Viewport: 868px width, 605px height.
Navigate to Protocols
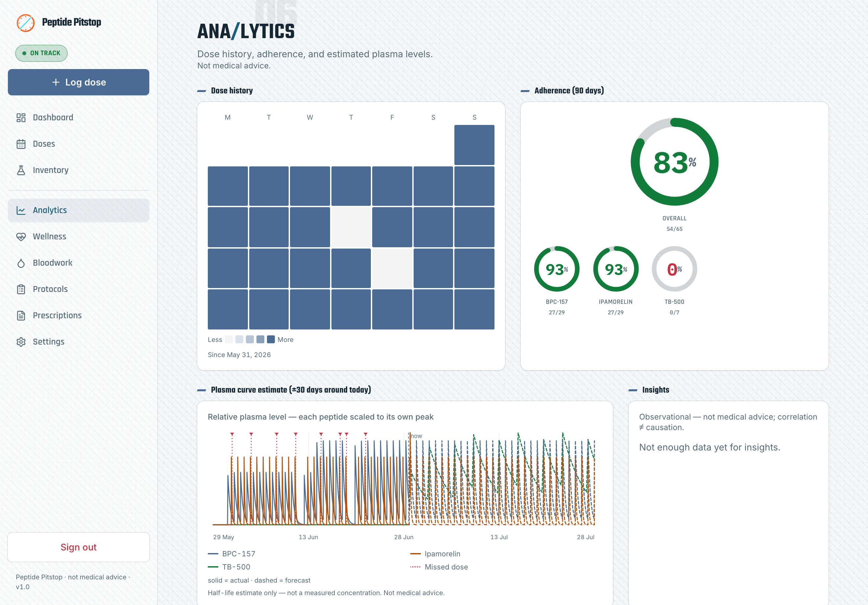coord(79,289)
